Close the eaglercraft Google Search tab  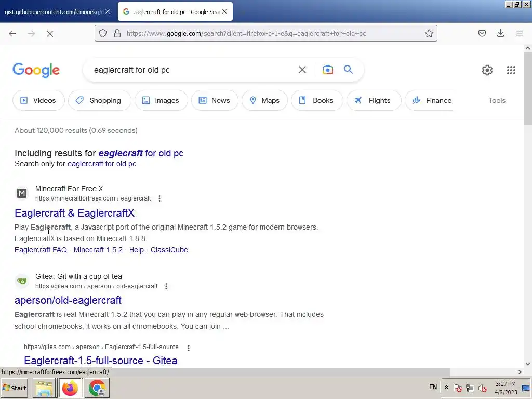click(224, 11)
